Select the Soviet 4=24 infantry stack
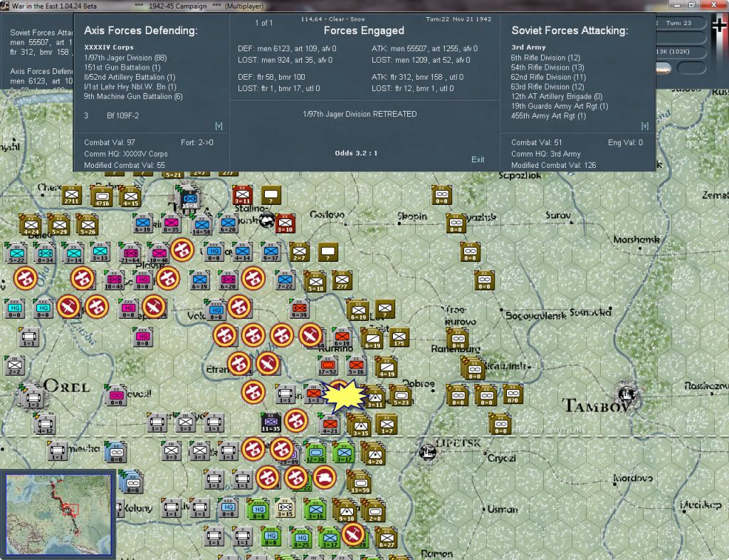 click(30, 226)
